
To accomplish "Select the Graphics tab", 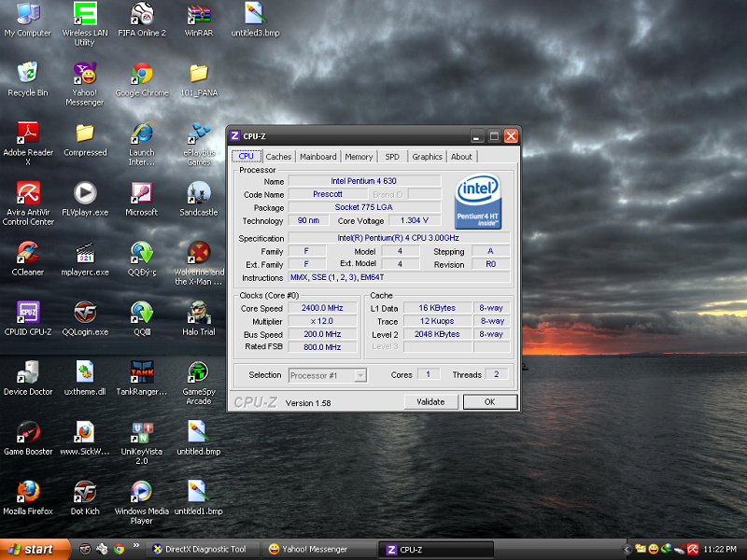I will click(427, 157).
